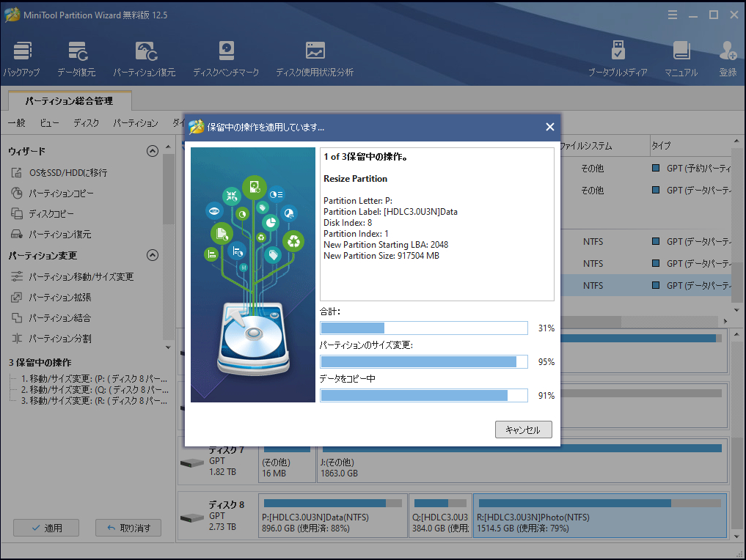Collapse the Partition Change (パーティション変更) section
This screenshot has height=560, width=746.
[153, 255]
